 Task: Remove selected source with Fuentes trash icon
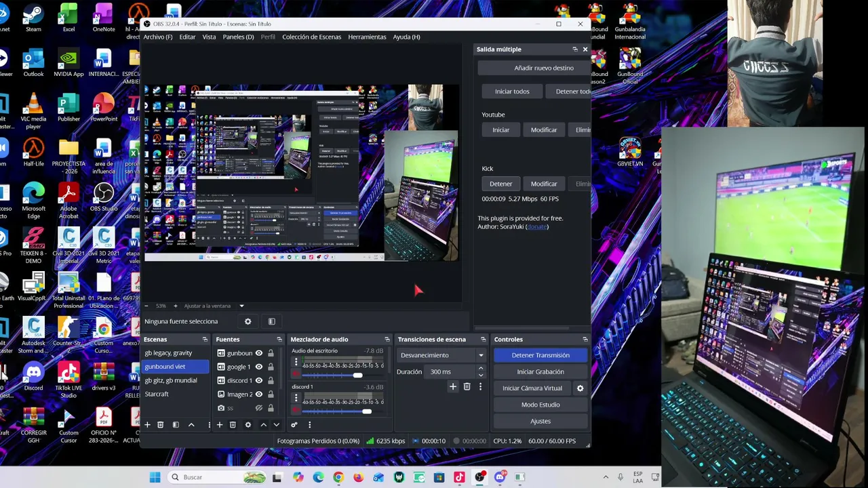pyautogui.click(x=233, y=425)
